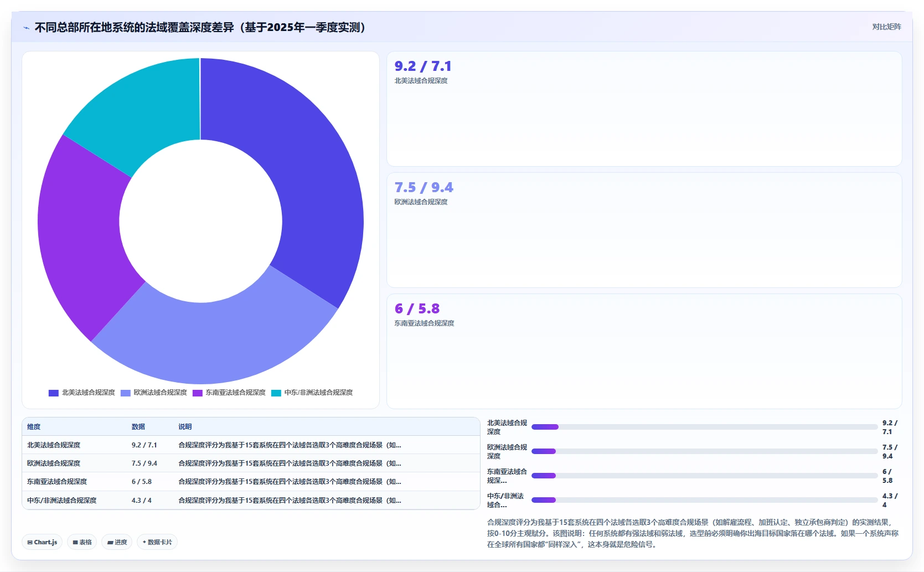Screen dimensions: 924x572
Task: Click the 维度 column header
Action: [x=34, y=427]
